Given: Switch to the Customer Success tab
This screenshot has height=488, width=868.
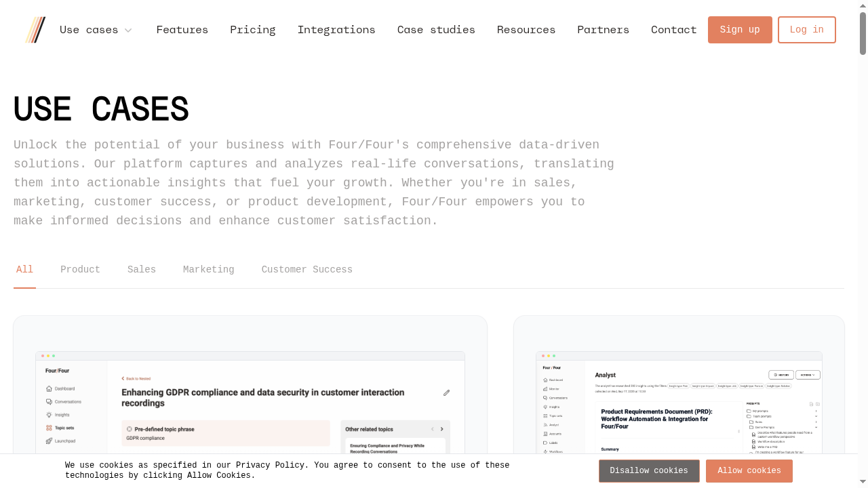Looking at the screenshot, I should point(307,270).
